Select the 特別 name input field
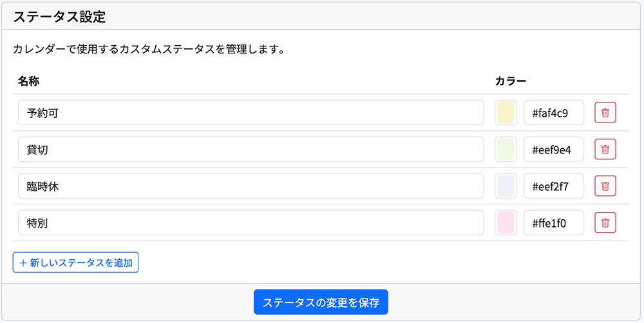This screenshot has height=323, width=644. (251, 223)
